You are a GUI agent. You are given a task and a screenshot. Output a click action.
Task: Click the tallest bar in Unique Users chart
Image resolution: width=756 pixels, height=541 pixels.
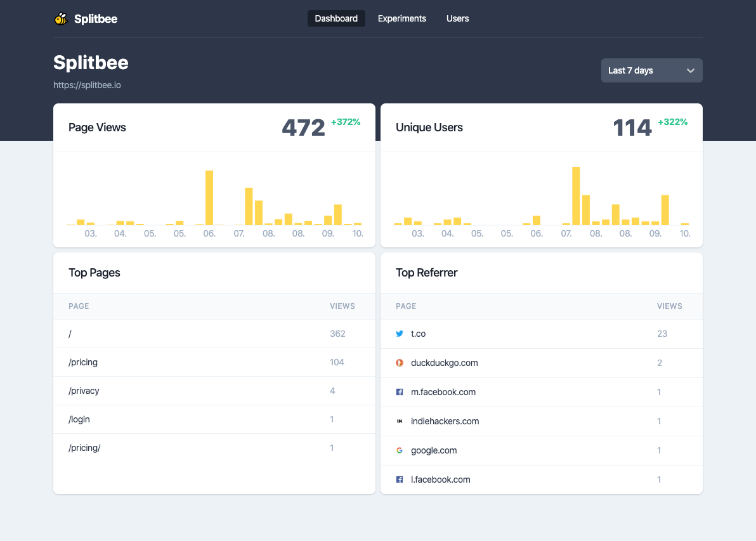pos(576,196)
